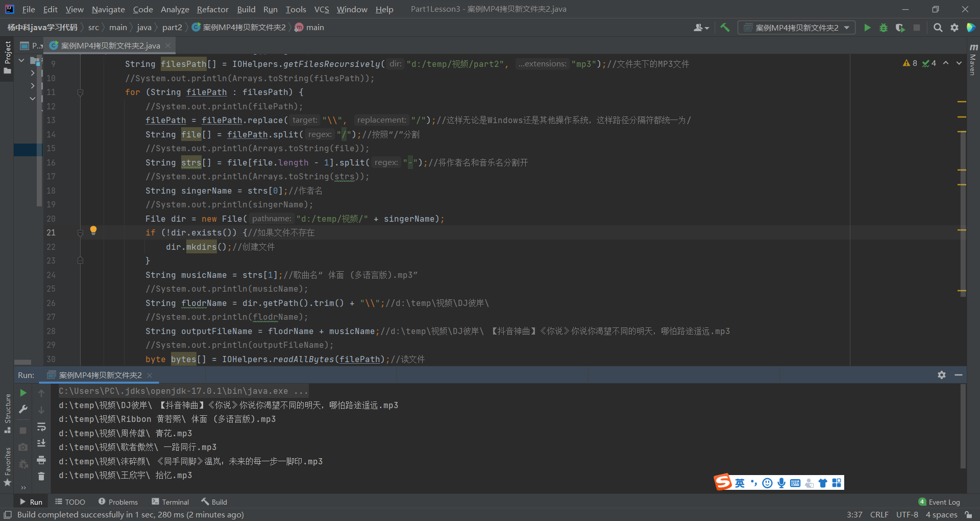
Task: Open the Problems tool window
Action: (118, 502)
